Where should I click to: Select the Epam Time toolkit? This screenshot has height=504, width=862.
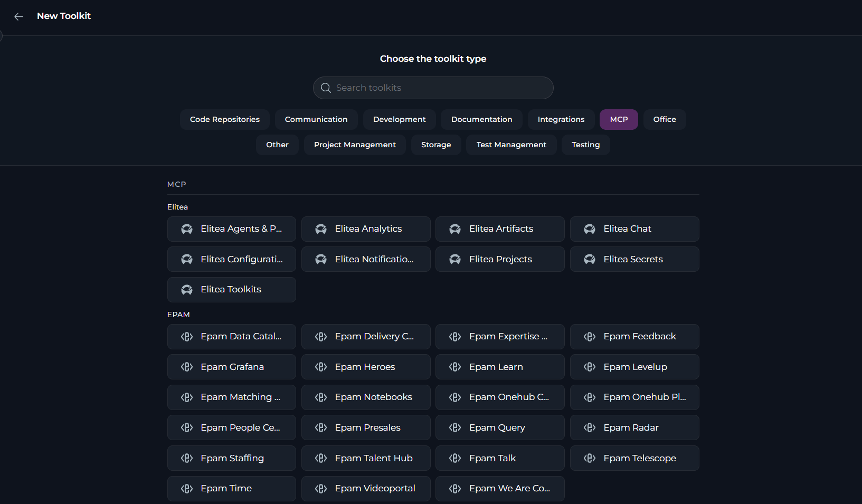click(232, 489)
